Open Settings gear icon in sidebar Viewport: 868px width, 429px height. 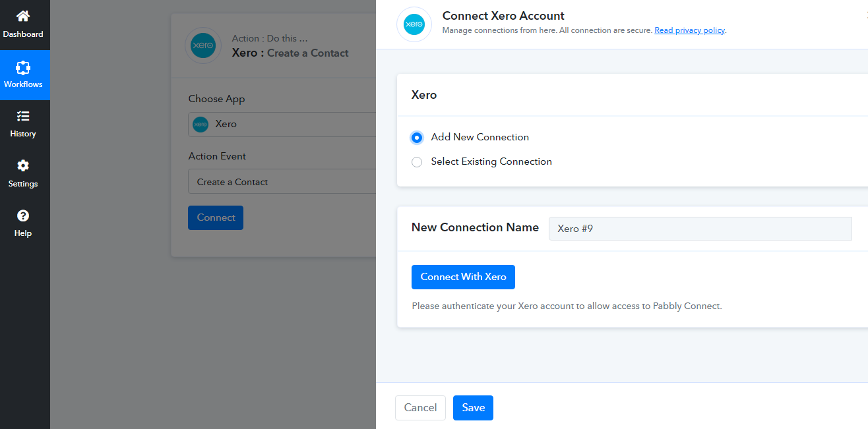point(23,166)
